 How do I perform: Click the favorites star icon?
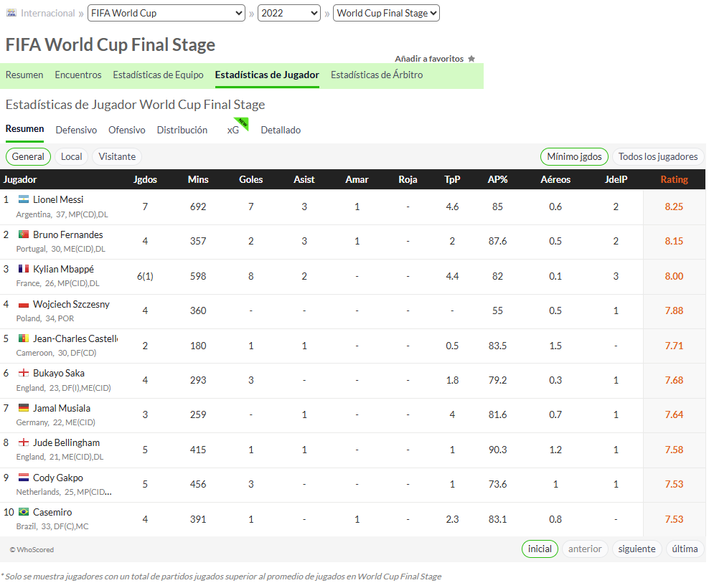pyautogui.click(x=471, y=59)
